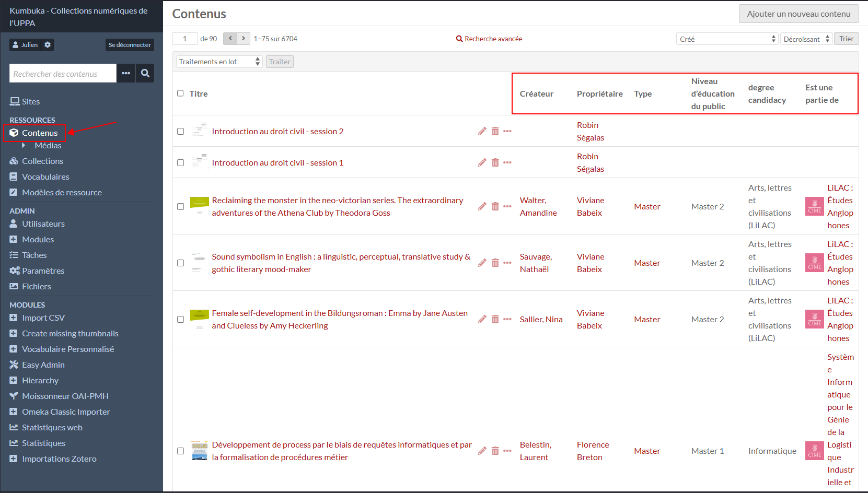Open the 'Créé' sort field dropdown
Viewport: 868px width, 493px height.
tap(727, 39)
